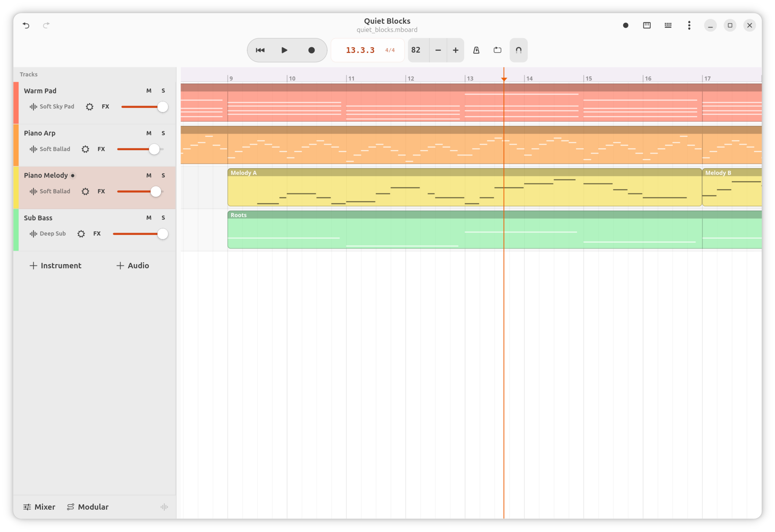Click the redo arrow icon
The image size is (775, 532).
tap(46, 25)
